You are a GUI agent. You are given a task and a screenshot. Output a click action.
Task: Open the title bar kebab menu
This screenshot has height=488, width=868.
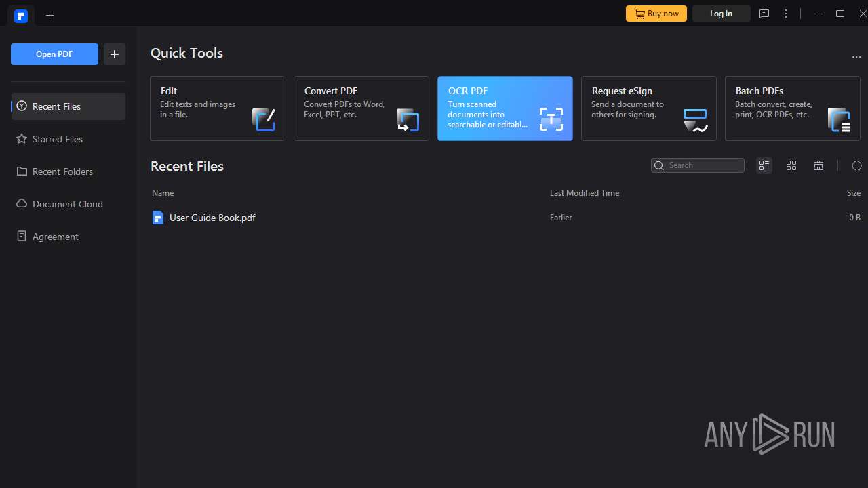tap(786, 14)
